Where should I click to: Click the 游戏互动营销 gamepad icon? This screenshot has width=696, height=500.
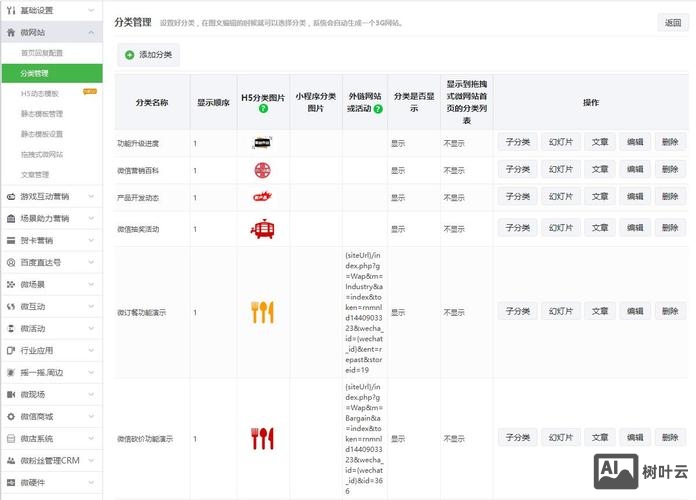coord(11,196)
